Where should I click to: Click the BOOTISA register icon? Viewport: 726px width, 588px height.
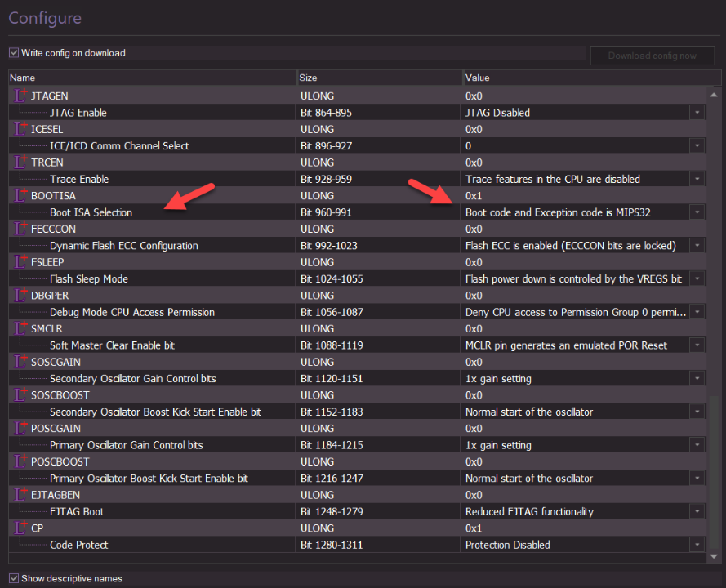pyautogui.click(x=20, y=196)
